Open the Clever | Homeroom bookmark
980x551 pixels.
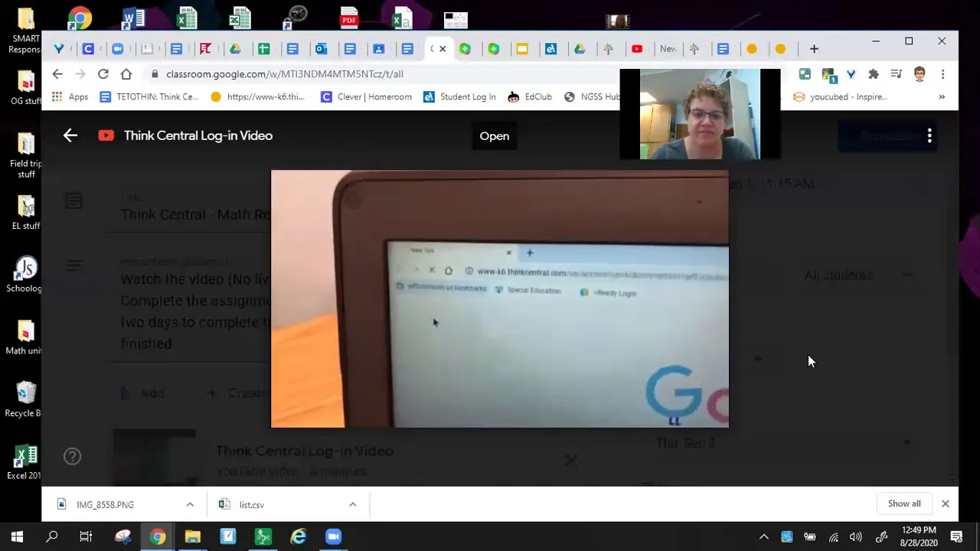coord(366,97)
